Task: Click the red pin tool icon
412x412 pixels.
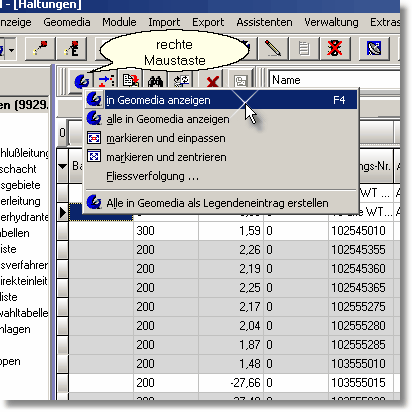Action: (40, 49)
